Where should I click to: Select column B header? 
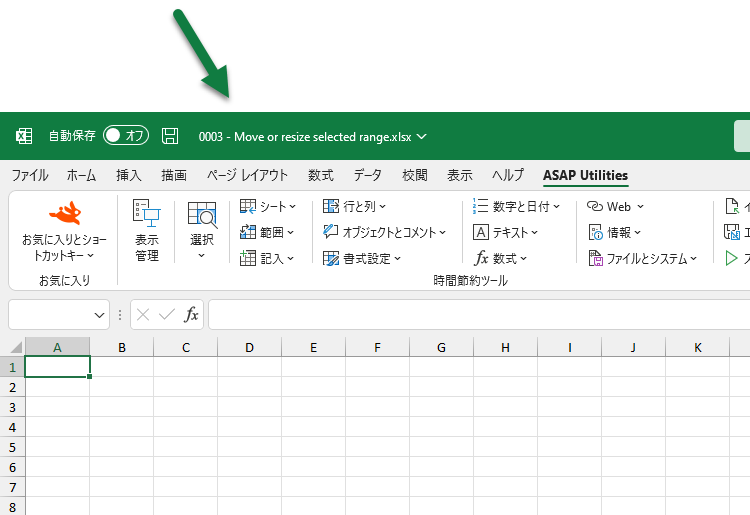122,348
